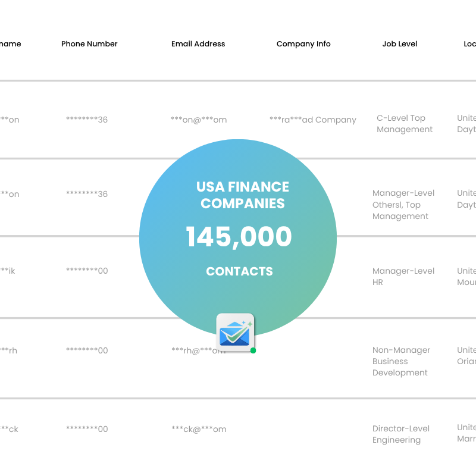Click the USA Finance Companies title
The width and height of the screenshot is (476, 476).
(x=243, y=195)
